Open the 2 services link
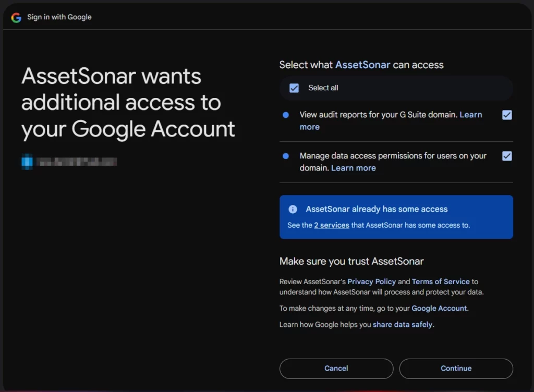Image resolution: width=534 pixels, height=392 pixels. point(331,225)
